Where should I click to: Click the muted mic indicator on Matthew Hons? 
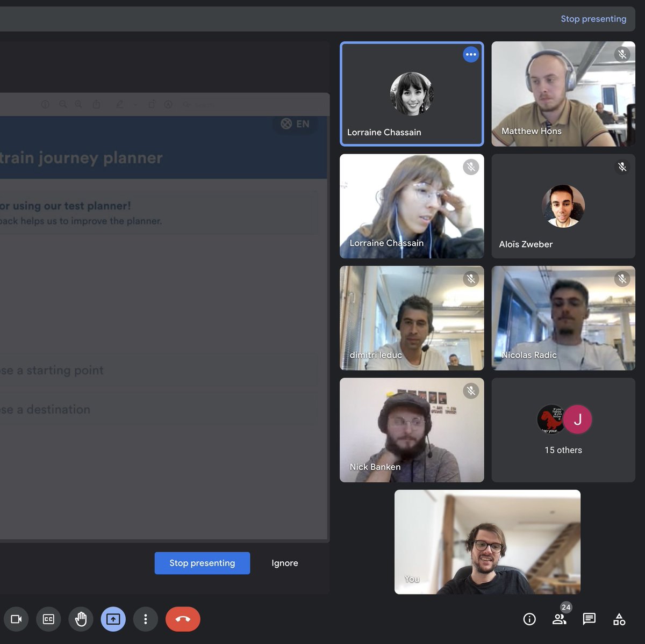click(x=622, y=54)
